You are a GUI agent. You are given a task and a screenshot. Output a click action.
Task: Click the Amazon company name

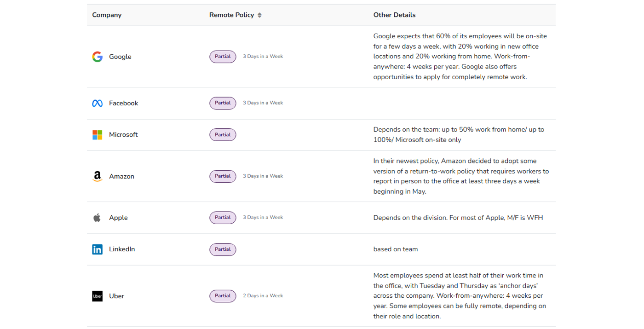pyautogui.click(x=121, y=176)
